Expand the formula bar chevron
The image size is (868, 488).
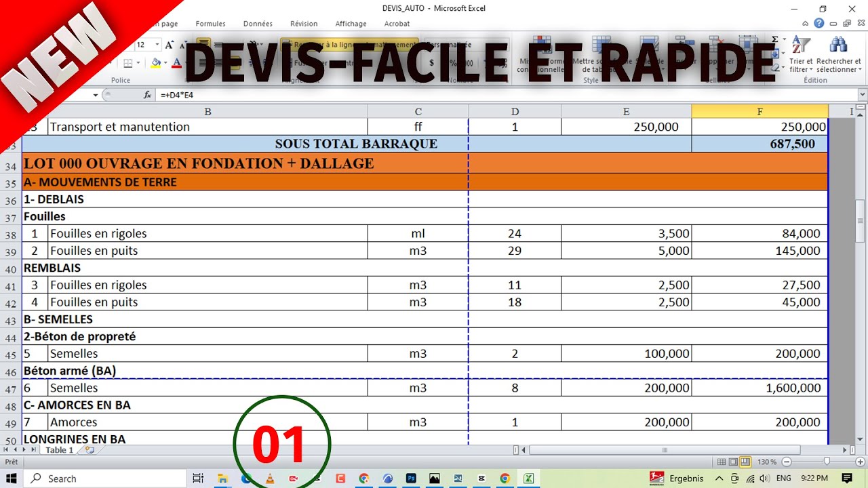(x=863, y=95)
